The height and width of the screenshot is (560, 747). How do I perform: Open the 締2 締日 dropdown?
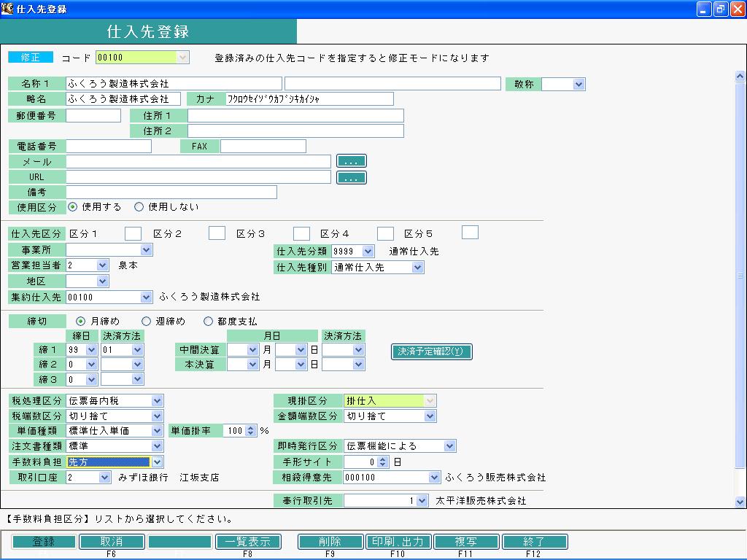pos(92,365)
